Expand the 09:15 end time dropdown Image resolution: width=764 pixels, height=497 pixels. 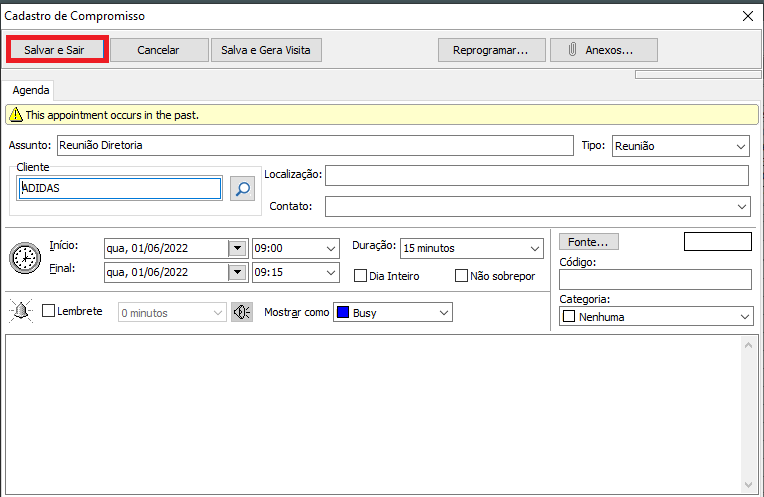[x=331, y=272]
